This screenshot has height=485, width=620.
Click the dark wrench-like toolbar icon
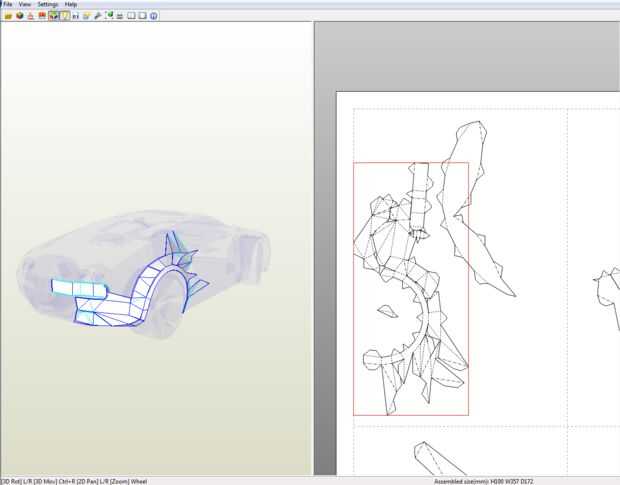pyautogui.click(x=98, y=16)
